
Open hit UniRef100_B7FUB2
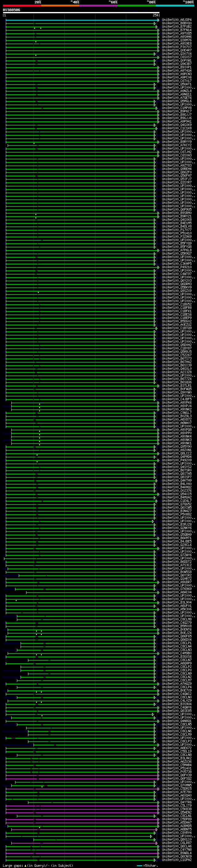177,26
